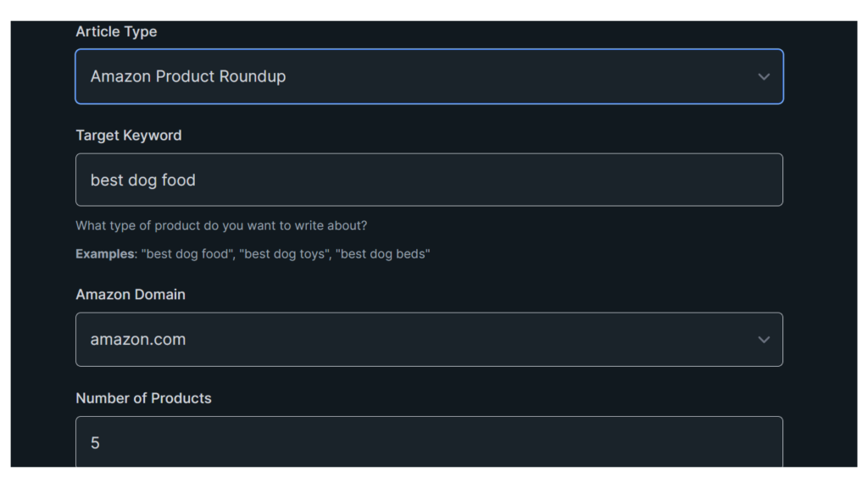Viewport: 868px width, 488px height.
Task: Expand the Amazon Domain dropdown
Action: click(428, 340)
